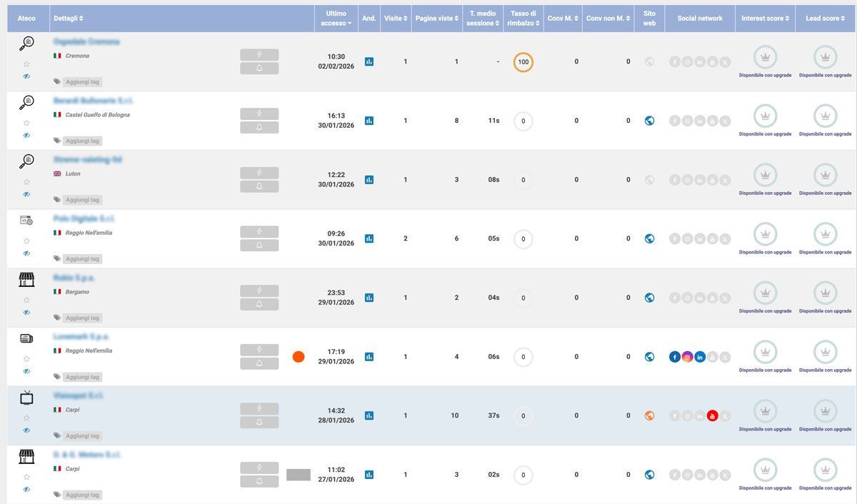Open the analytics chart icon in the Cremona row
The image size is (857, 504).
point(369,62)
